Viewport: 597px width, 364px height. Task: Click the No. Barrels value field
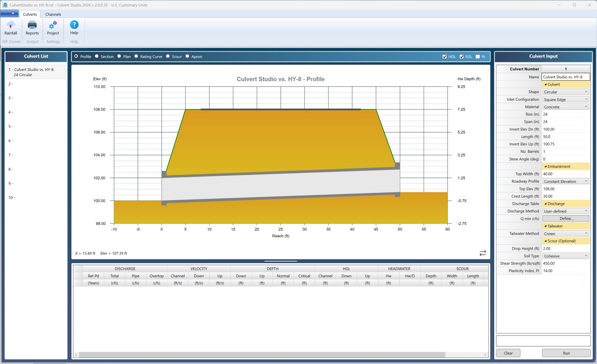click(566, 151)
